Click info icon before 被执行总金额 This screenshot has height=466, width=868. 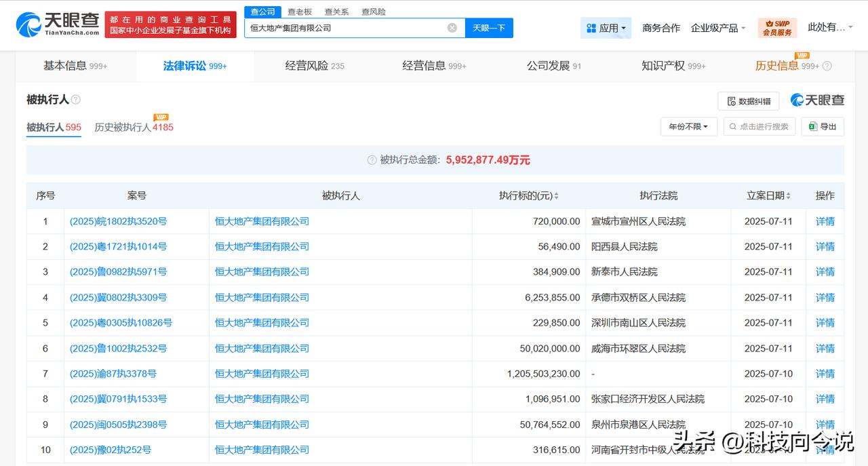(372, 160)
